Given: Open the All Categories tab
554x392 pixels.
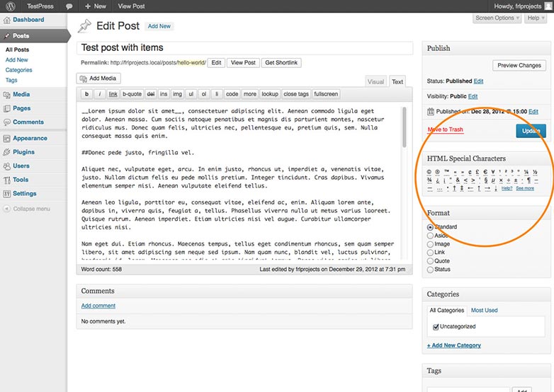Looking at the screenshot, I should pos(447,311).
